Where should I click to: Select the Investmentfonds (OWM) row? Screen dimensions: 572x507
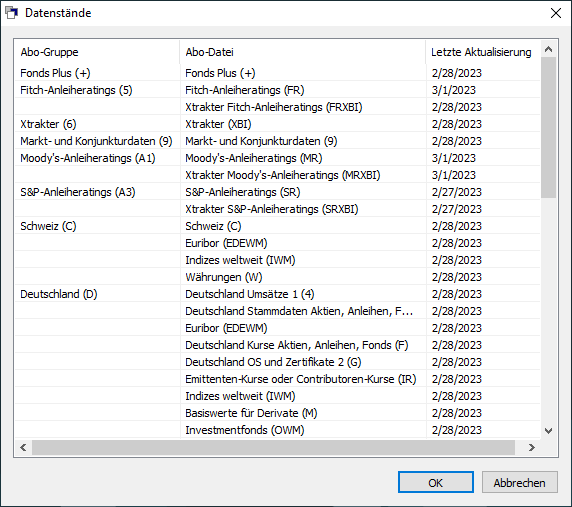click(277, 430)
